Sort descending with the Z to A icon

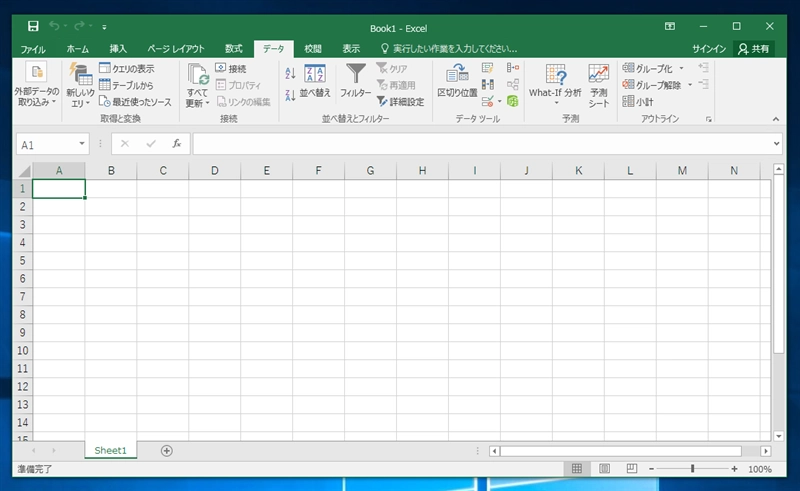290,95
